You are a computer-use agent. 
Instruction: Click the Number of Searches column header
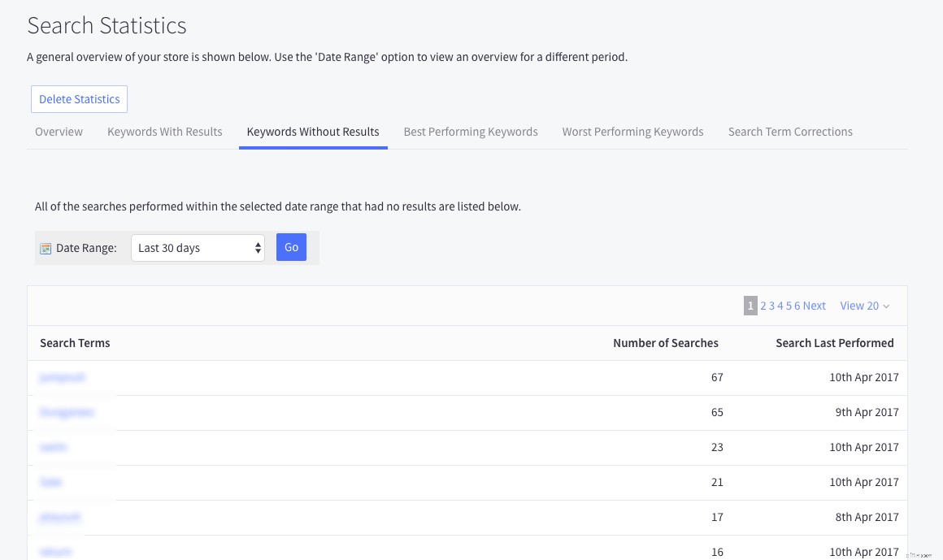coord(666,343)
